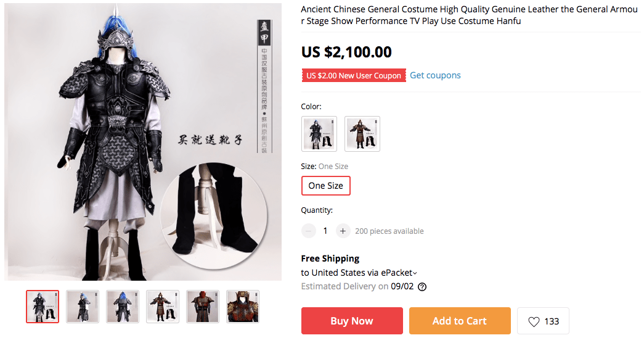This screenshot has width=644, height=343.
Task: Expand the ePacket shipping method dropdown
Action: click(x=415, y=273)
